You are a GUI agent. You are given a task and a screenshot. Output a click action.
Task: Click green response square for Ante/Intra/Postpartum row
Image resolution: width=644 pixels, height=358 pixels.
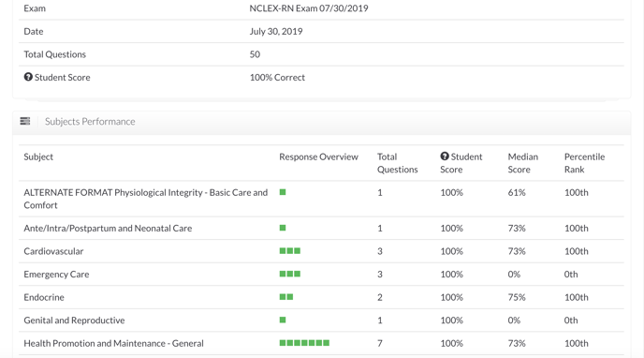[283, 228]
